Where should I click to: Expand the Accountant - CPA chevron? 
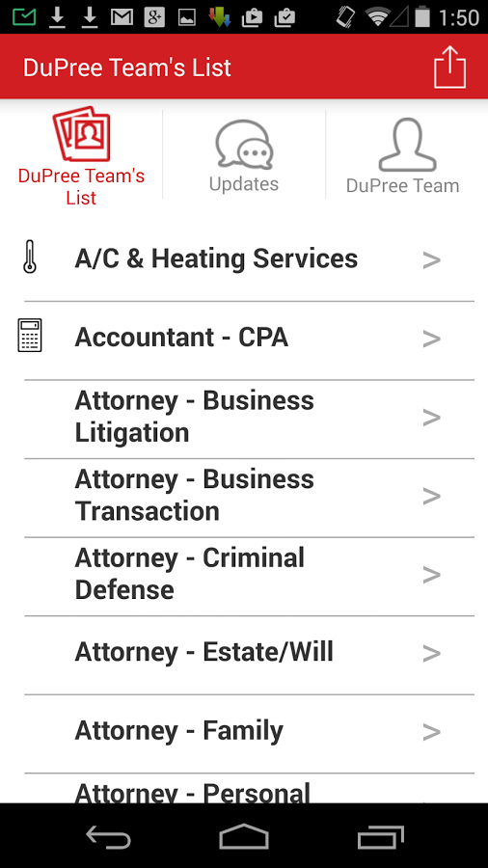(431, 339)
